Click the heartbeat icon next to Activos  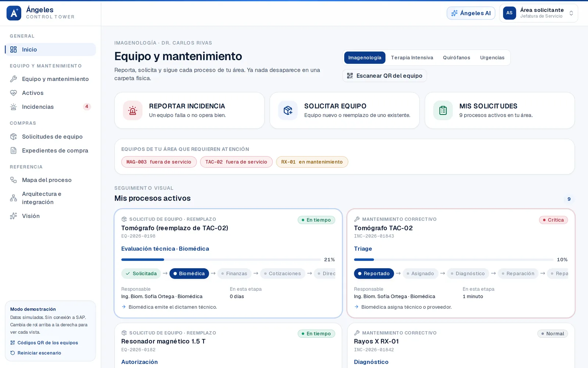pos(14,93)
